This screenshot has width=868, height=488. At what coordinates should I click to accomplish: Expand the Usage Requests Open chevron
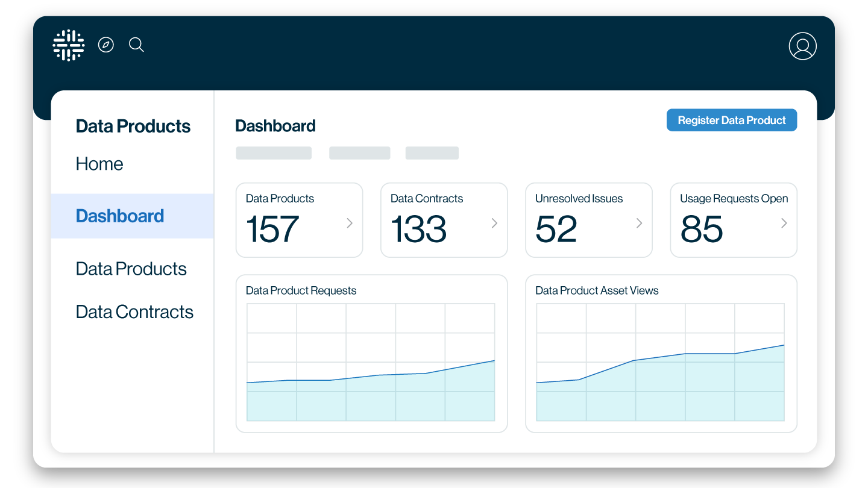click(784, 223)
